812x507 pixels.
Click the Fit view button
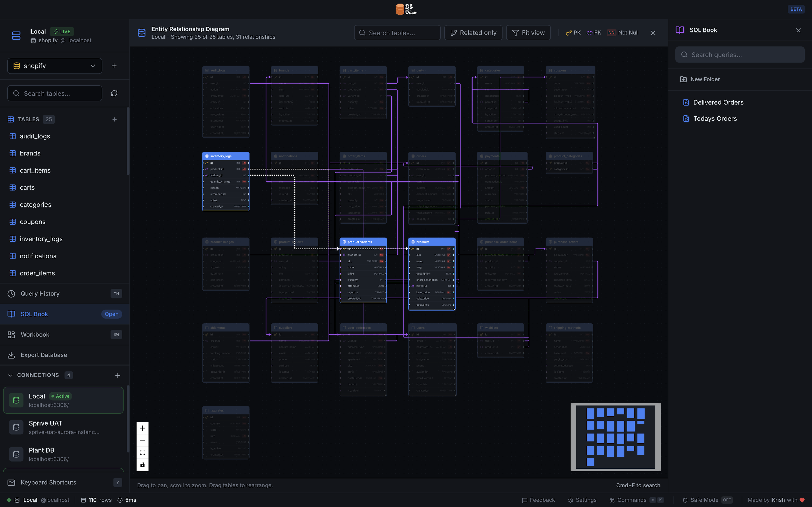[x=528, y=33]
